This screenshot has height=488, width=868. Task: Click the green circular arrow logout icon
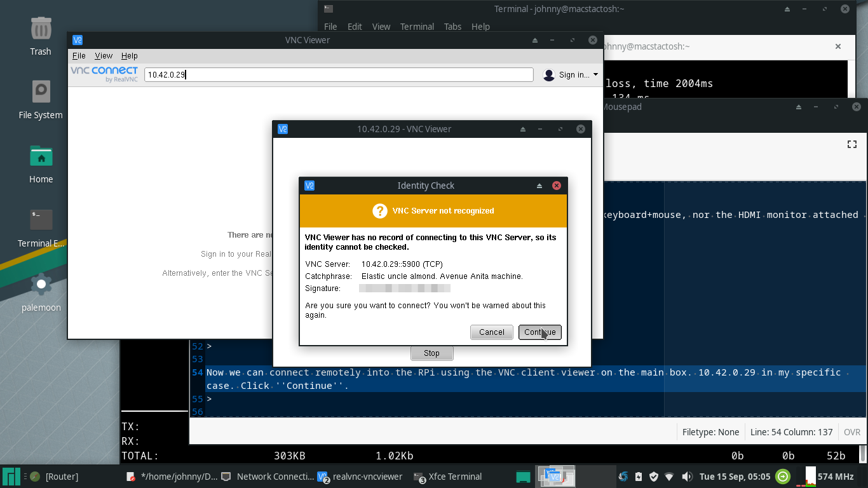783,477
